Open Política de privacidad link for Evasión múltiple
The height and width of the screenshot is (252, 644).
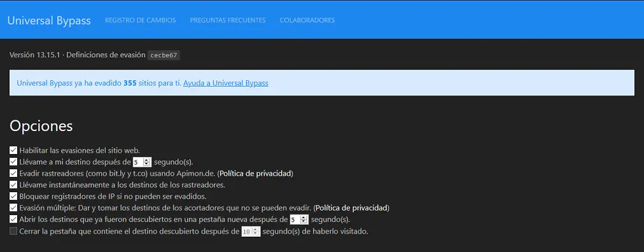click(351, 207)
